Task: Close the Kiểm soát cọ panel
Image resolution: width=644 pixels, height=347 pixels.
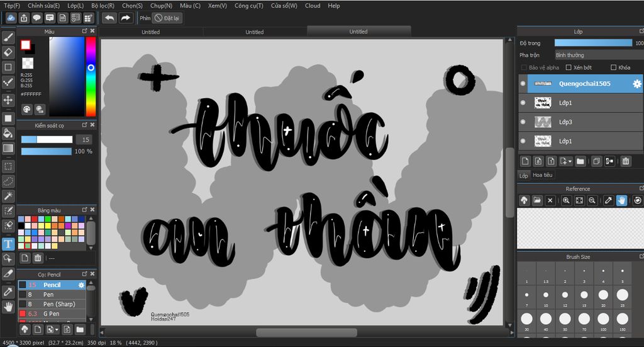Action: coord(92,125)
